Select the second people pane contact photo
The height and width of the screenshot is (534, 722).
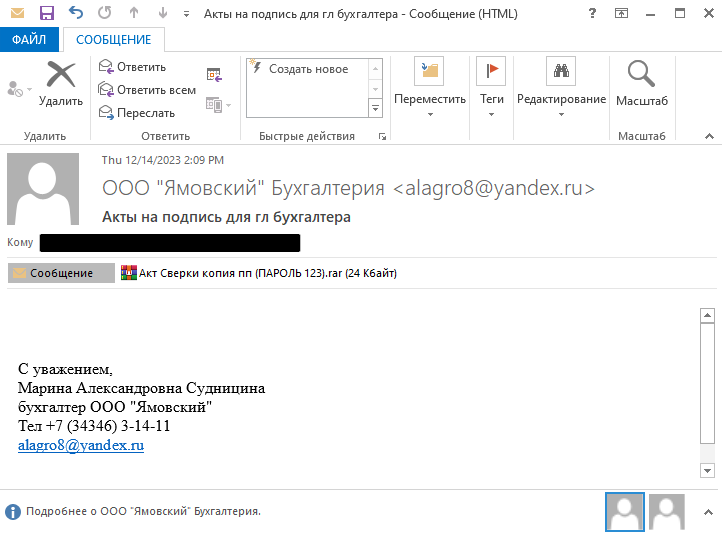point(667,512)
